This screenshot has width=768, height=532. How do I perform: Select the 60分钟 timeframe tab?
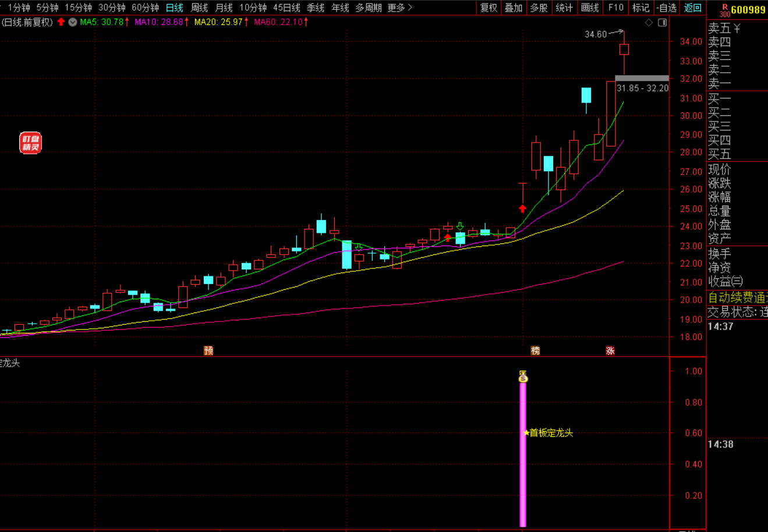[x=145, y=8]
